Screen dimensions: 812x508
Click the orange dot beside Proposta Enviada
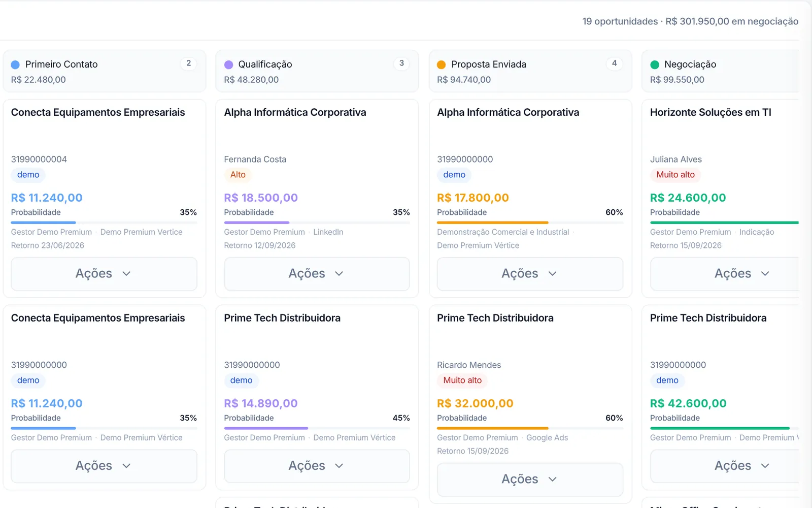click(442, 65)
